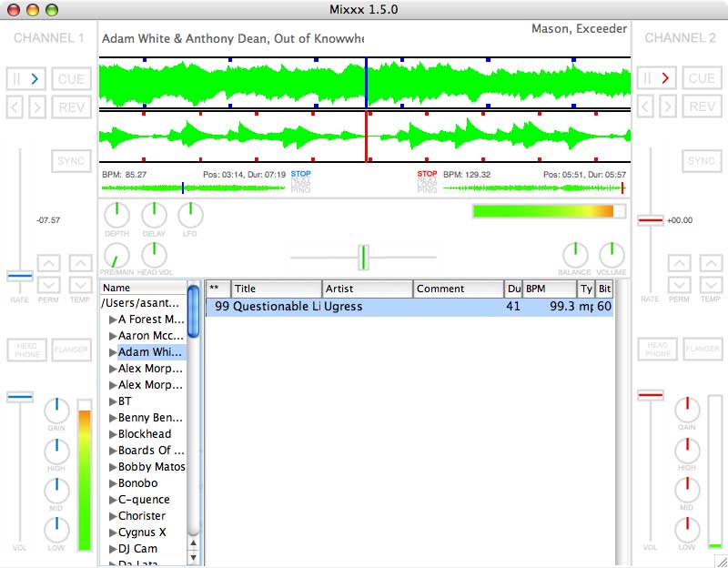Click the flanger DEPTH knob
This screenshot has height=568, width=728.
116,215
